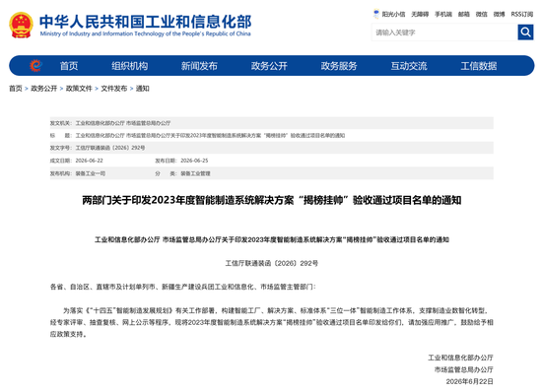The image size is (542, 392).
Task: Open the 政务服务 navigation menu
Action: click(x=339, y=66)
